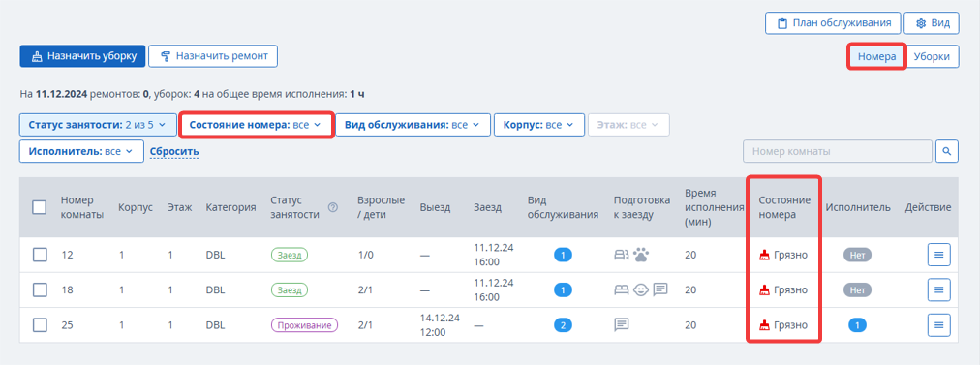Focus the Номер комнаты search field

tap(837, 151)
